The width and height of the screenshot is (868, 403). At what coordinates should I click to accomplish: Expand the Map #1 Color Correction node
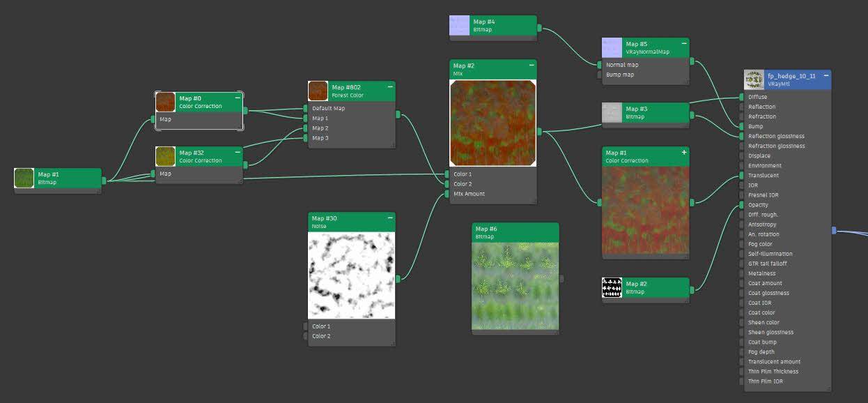684,152
